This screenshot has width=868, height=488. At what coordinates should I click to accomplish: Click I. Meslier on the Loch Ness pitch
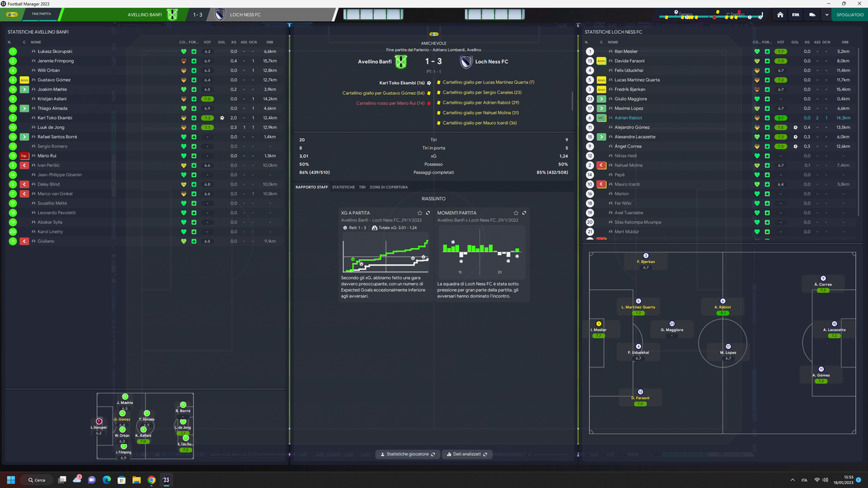(x=599, y=329)
